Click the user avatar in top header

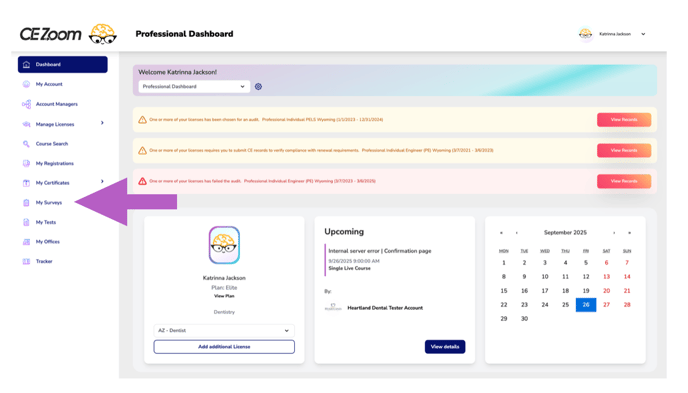(585, 34)
